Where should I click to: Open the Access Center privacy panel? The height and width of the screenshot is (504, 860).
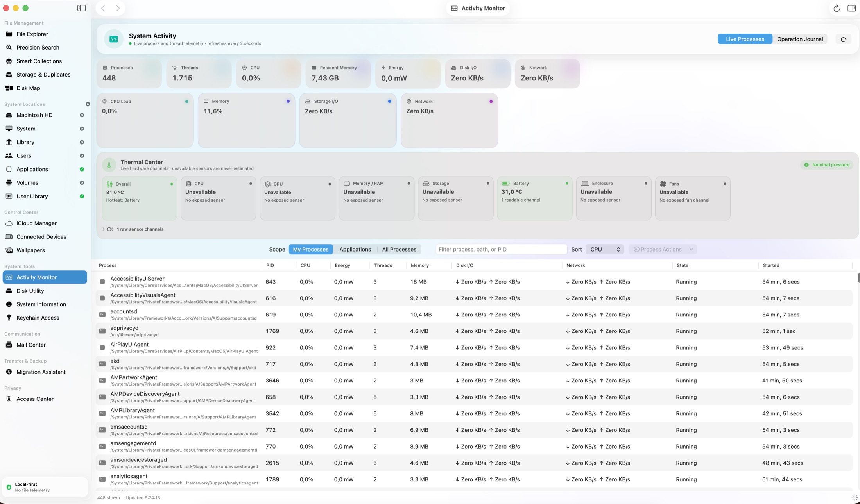coord(45,399)
